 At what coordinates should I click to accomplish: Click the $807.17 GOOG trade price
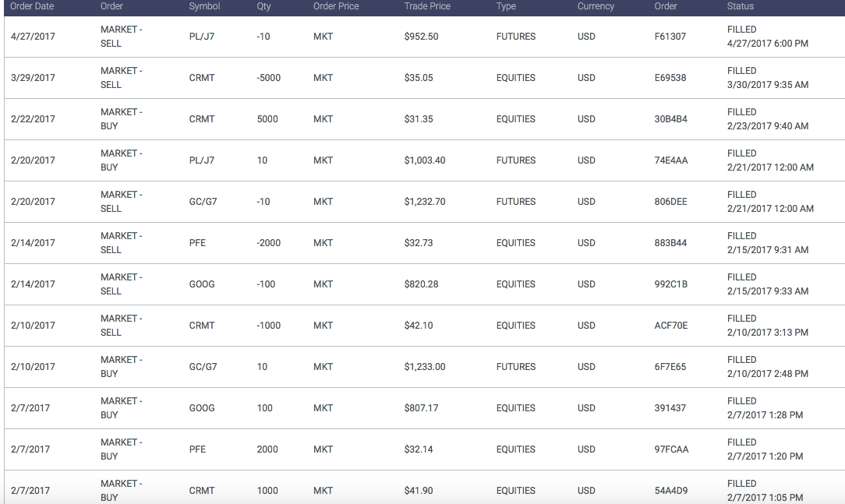421,408
